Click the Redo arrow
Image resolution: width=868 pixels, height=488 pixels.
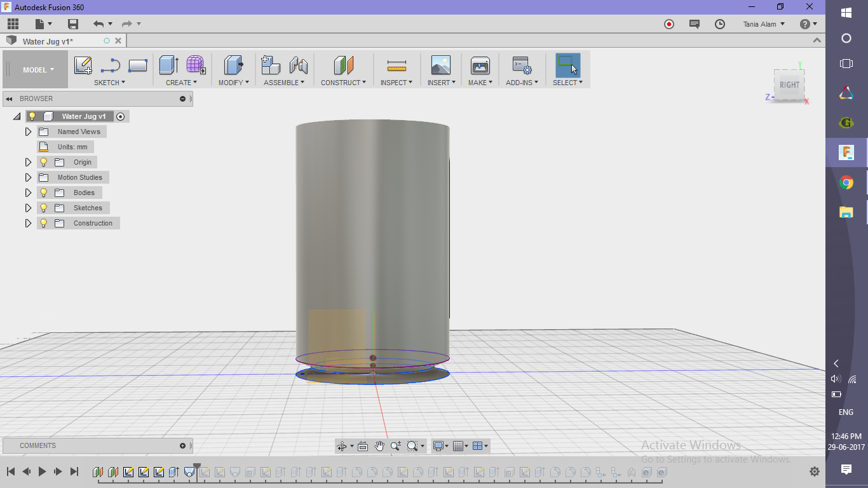(x=127, y=24)
